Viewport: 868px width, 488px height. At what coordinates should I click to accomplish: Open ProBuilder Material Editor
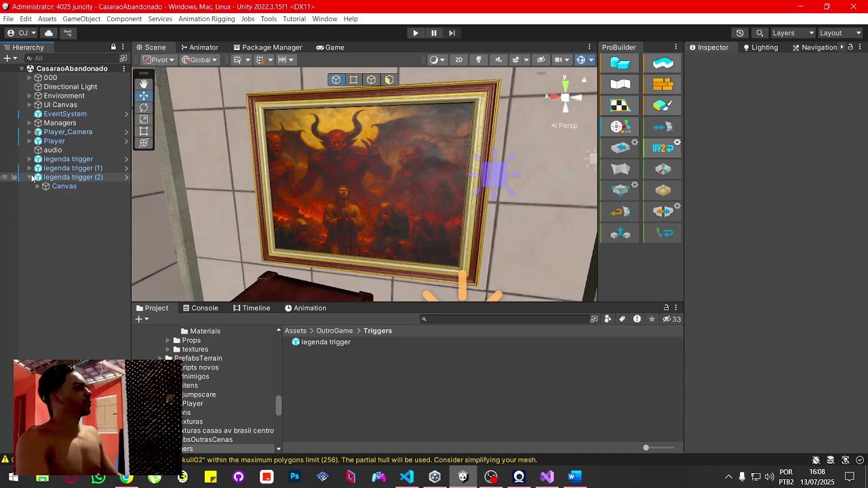coord(663,84)
